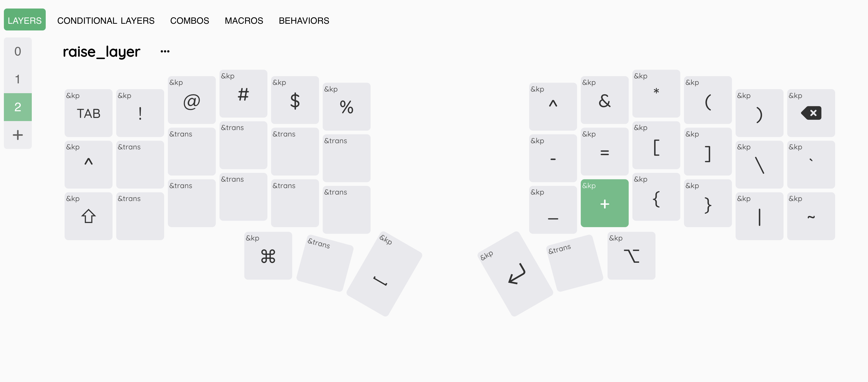Screen dimensions: 868x382
Task: Open the Behaviors tab
Action: pos(304,21)
